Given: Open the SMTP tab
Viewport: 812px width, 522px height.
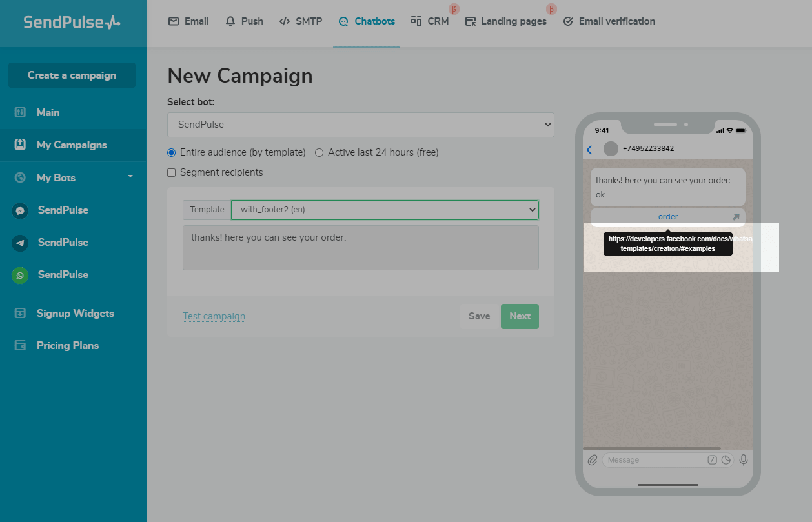Looking at the screenshot, I should [301, 21].
